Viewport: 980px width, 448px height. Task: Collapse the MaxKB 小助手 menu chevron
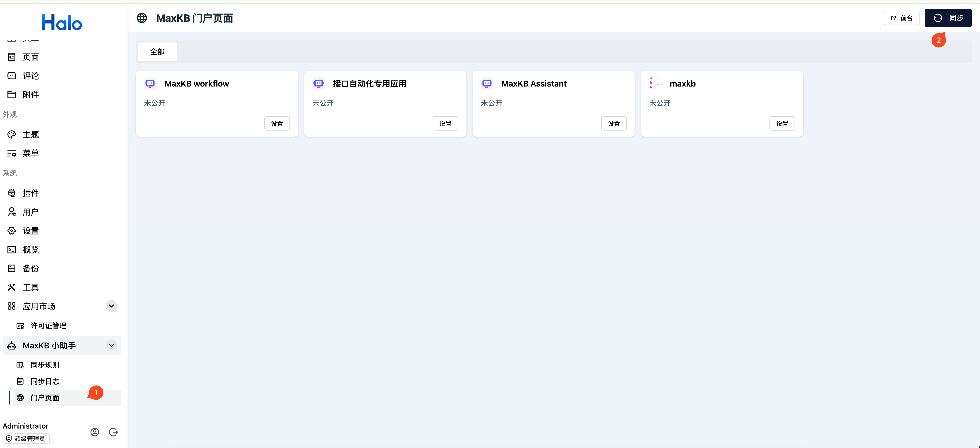pyautogui.click(x=111, y=345)
